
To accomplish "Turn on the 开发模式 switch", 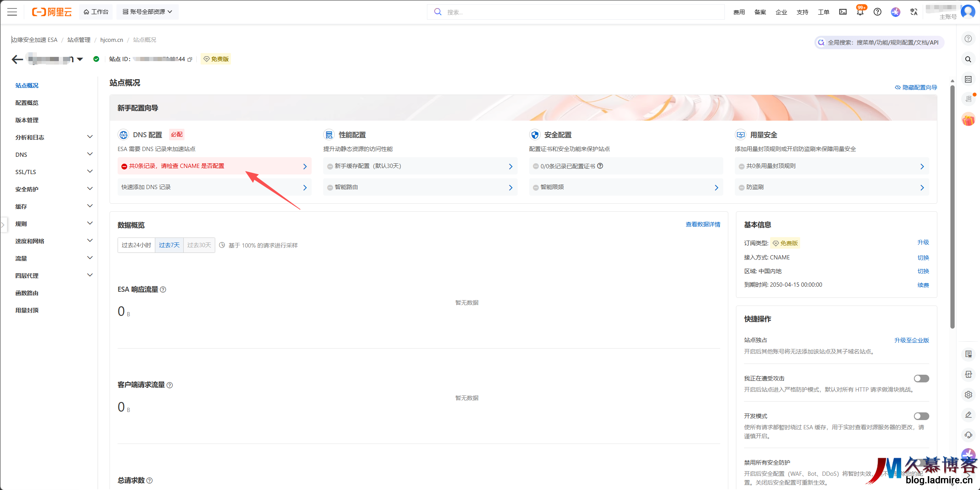I will tap(921, 416).
